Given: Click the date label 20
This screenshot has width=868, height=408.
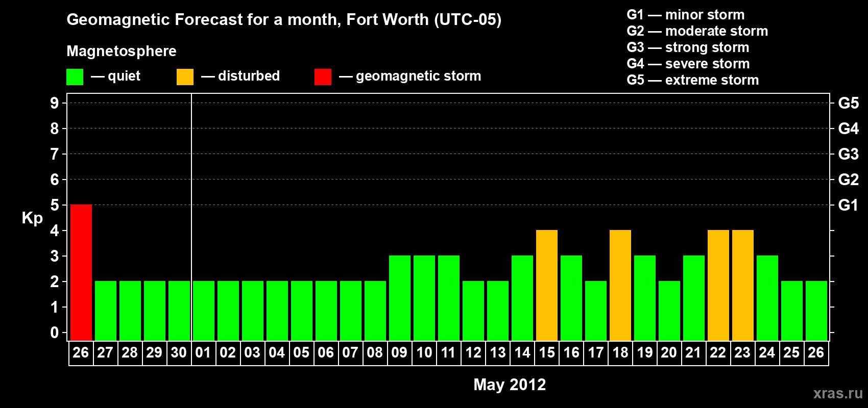Looking at the screenshot, I should [x=669, y=352].
